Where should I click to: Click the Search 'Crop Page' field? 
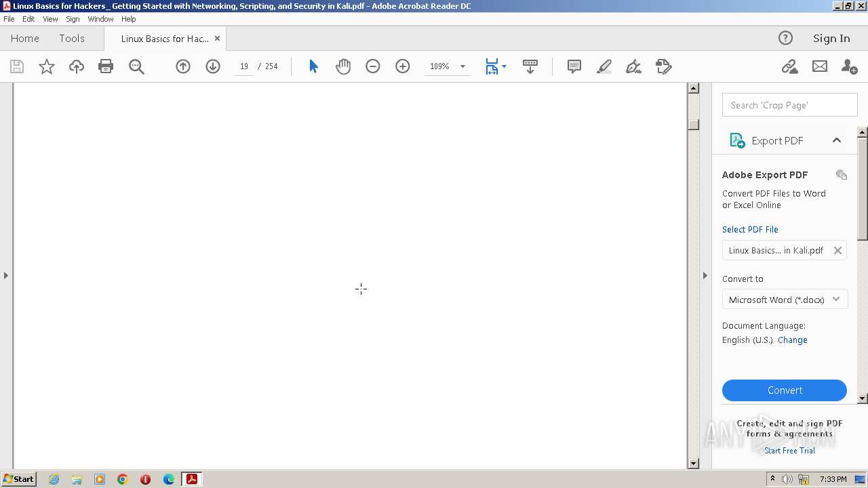click(x=789, y=105)
